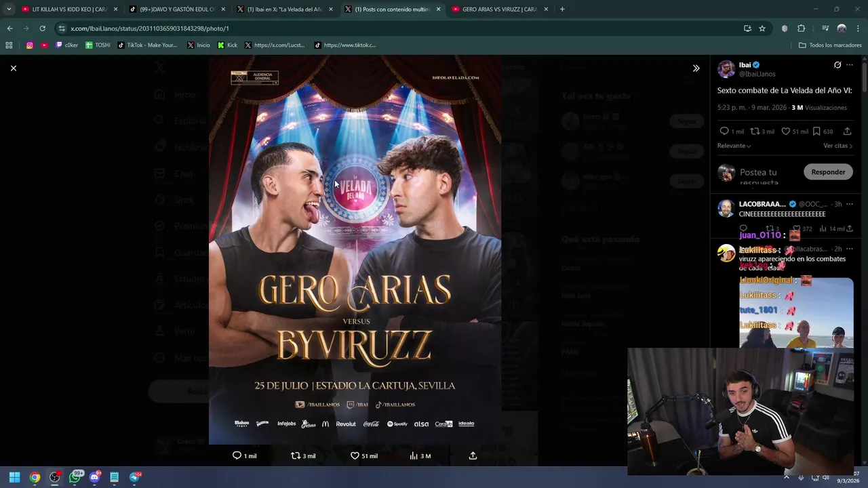Open the Extensions puzzle icon

[x=802, y=28]
